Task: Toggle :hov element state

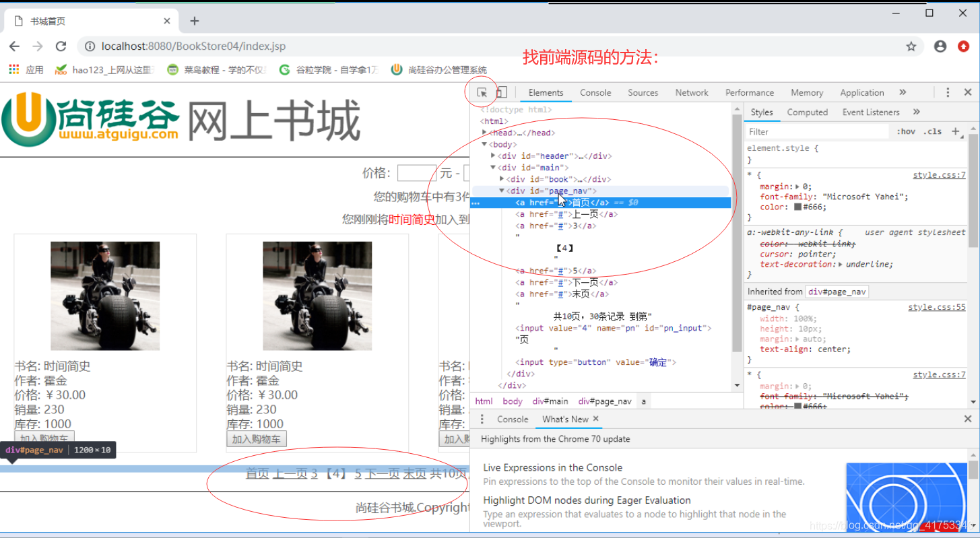Action: pyautogui.click(x=906, y=132)
